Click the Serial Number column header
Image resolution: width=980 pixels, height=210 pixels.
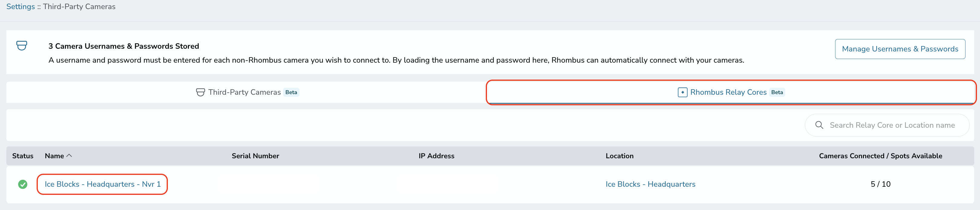click(255, 156)
